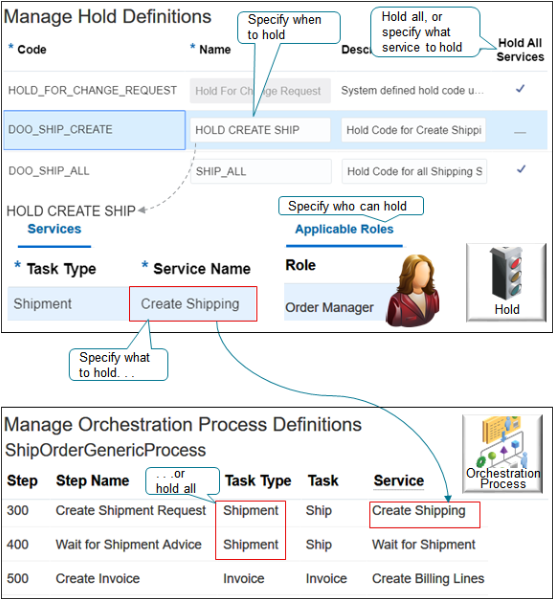Select the DOO_SHIP_ALL code row
Image resolution: width=554 pixels, height=600 pixels.
(49, 171)
